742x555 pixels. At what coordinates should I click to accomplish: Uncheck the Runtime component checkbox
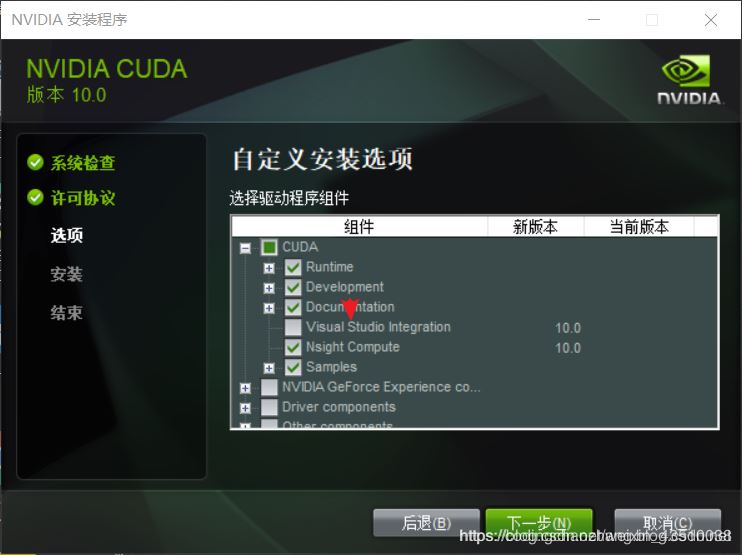[x=293, y=267]
